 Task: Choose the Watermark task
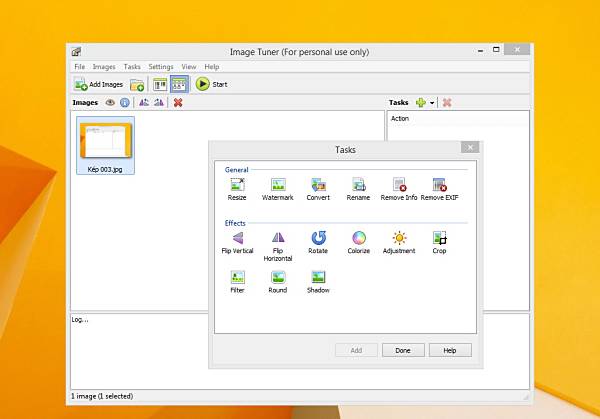278,189
